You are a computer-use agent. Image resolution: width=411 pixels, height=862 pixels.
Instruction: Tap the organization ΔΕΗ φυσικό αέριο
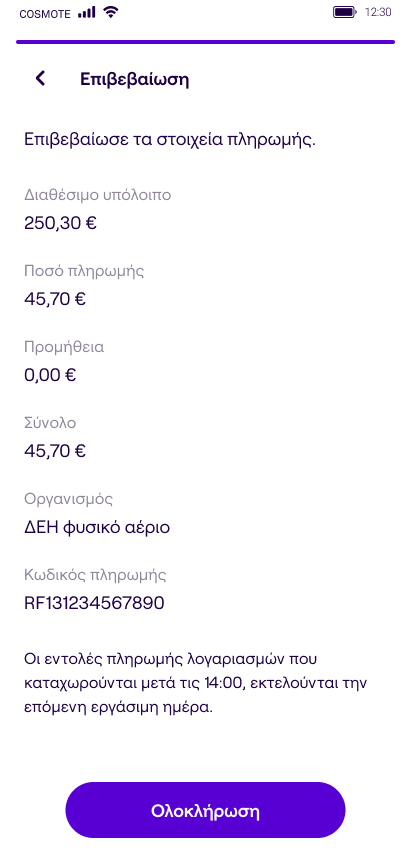[97, 528]
